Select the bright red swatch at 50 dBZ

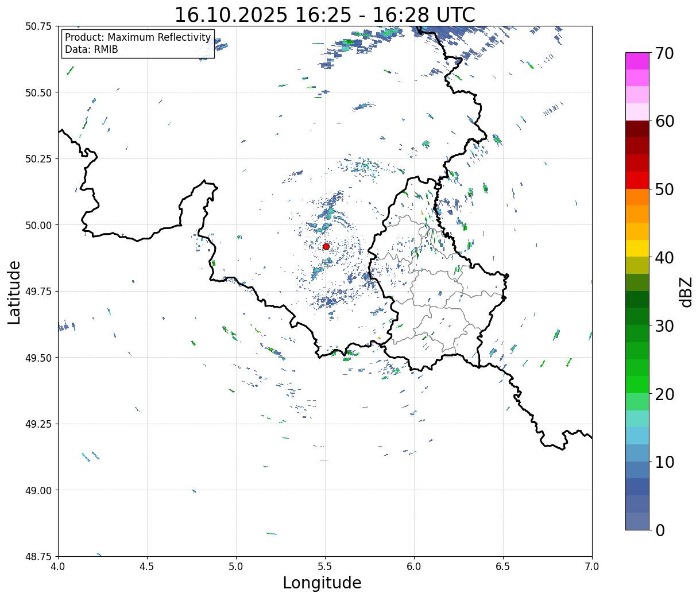(637, 180)
